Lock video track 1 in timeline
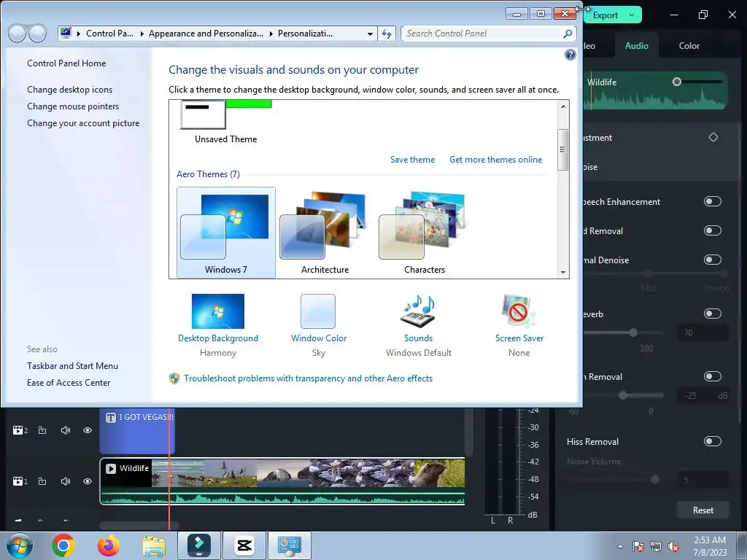The image size is (747, 560). point(42,481)
